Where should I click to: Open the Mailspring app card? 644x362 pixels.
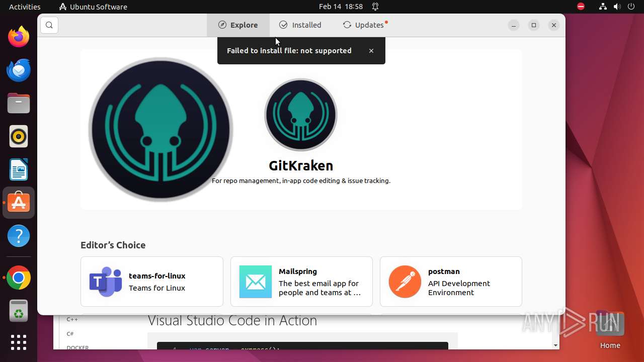[301, 282]
